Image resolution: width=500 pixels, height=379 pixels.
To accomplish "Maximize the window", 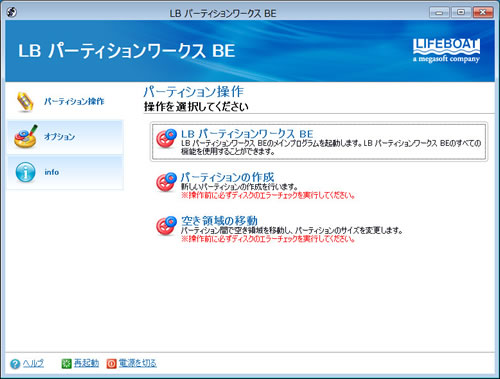I will tap(461, 13).
